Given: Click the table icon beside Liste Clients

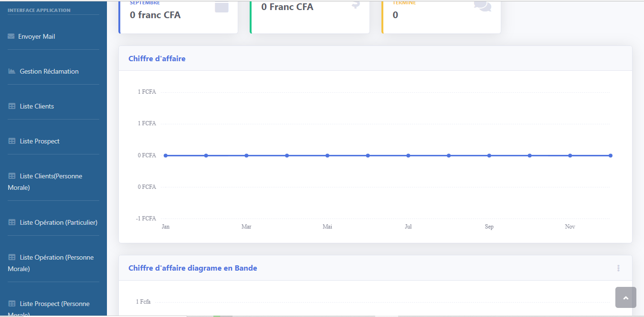Looking at the screenshot, I should [12, 106].
